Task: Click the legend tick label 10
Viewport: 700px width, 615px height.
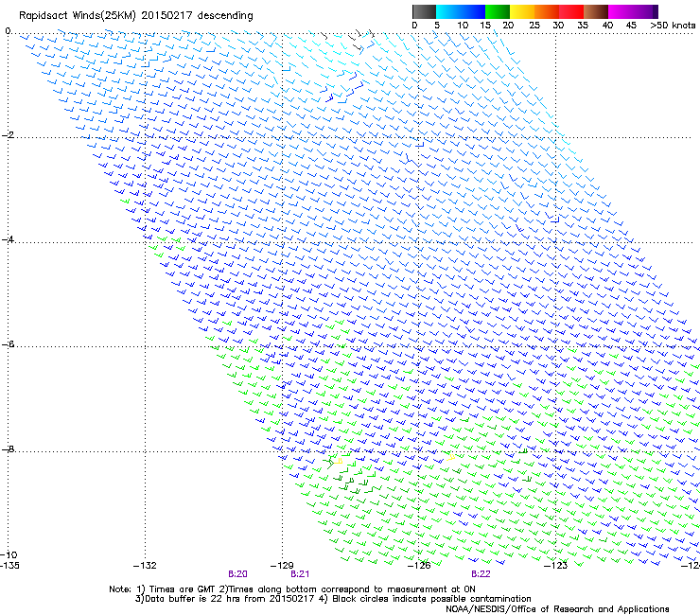Action: click(x=463, y=26)
